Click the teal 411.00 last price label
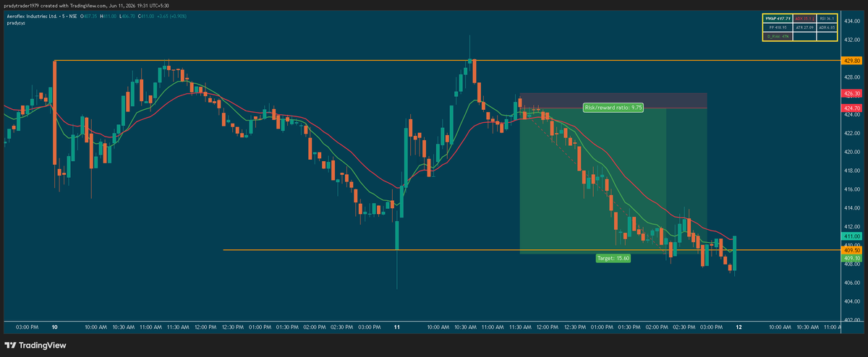Viewport: 868px width, 357px height. [851, 236]
